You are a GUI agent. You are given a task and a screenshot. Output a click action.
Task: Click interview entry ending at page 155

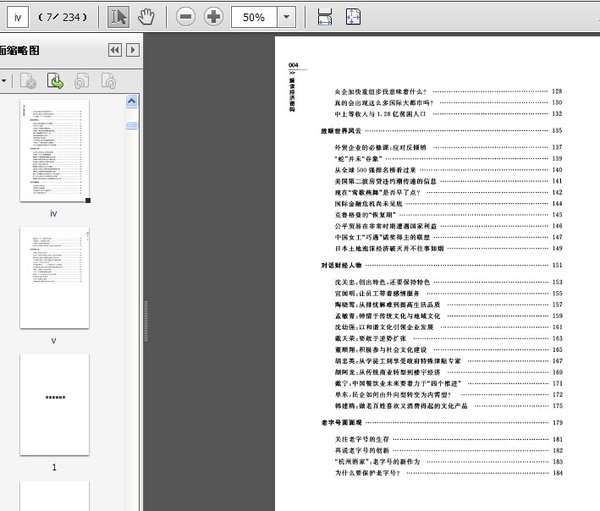point(448,293)
